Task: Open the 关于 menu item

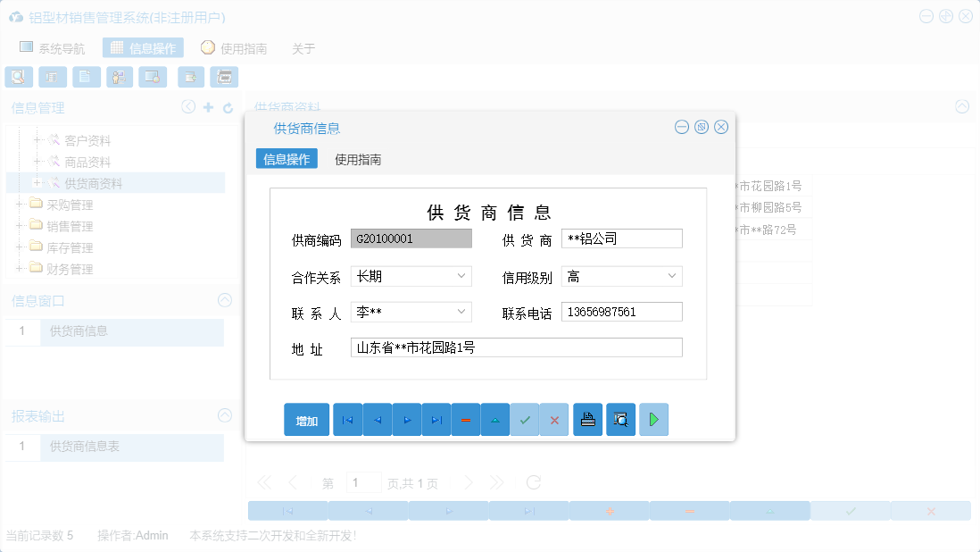Action: (x=303, y=49)
